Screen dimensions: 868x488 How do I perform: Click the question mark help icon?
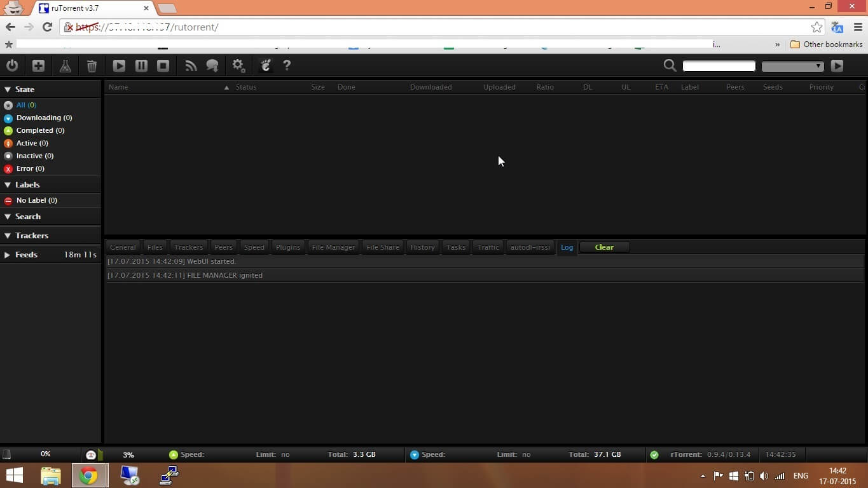pos(287,65)
